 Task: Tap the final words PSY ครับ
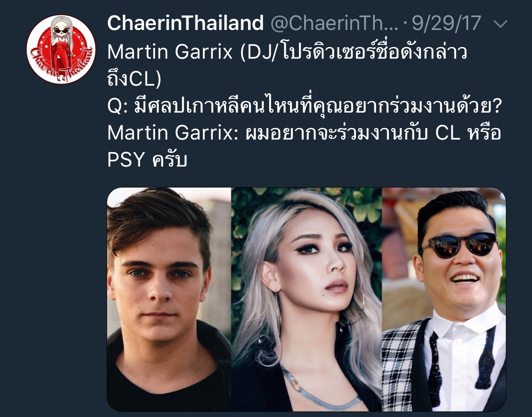[x=147, y=159]
